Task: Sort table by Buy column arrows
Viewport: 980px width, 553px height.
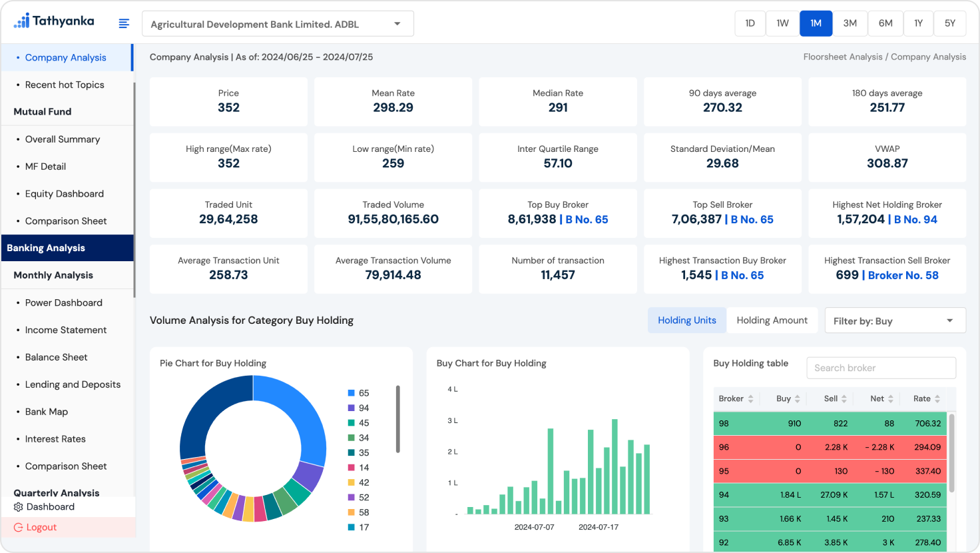Action: 797,399
